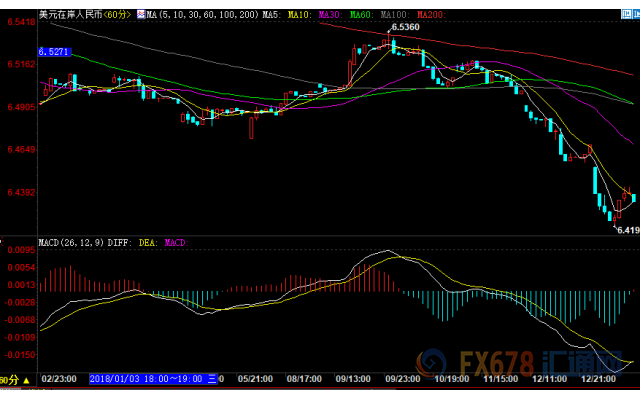Click the MACD(26,12,9) indicator label
The width and height of the screenshot is (640, 400).
[x=71, y=243]
